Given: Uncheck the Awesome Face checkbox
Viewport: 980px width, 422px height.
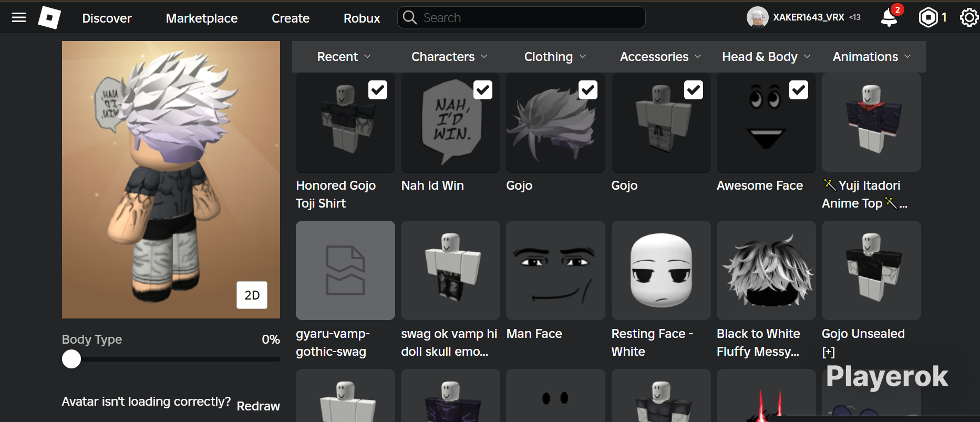Looking at the screenshot, I should click(799, 90).
